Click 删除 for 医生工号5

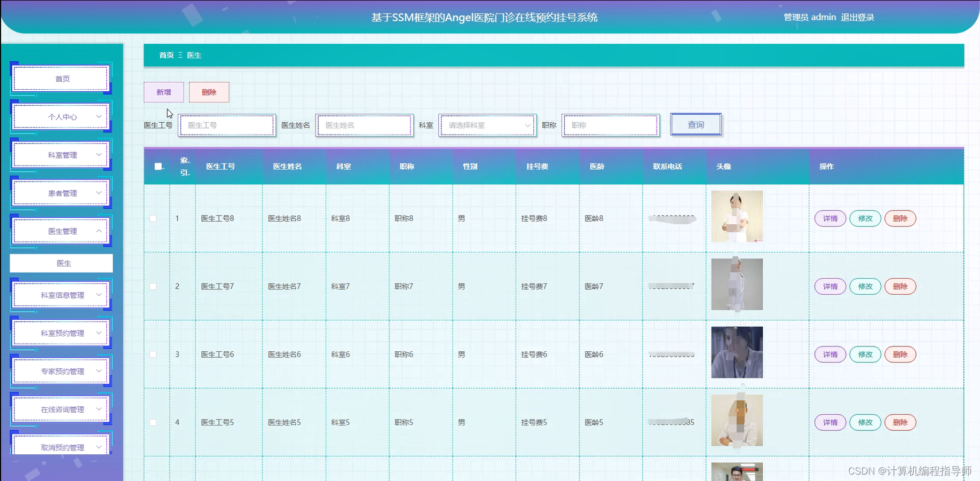point(900,422)
